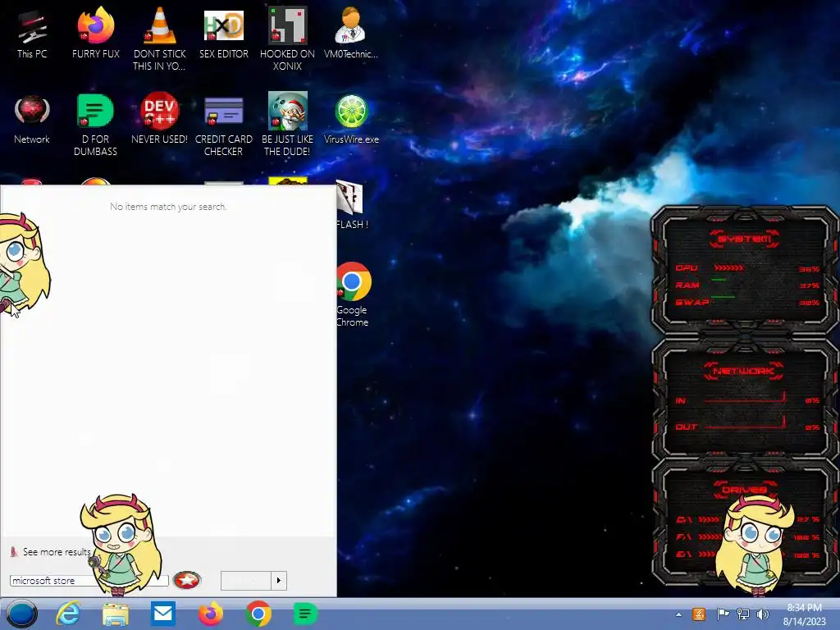The image size is (840, 630).
Task: Click the DRIVES gadget title
Action: (x=744, y=490)
